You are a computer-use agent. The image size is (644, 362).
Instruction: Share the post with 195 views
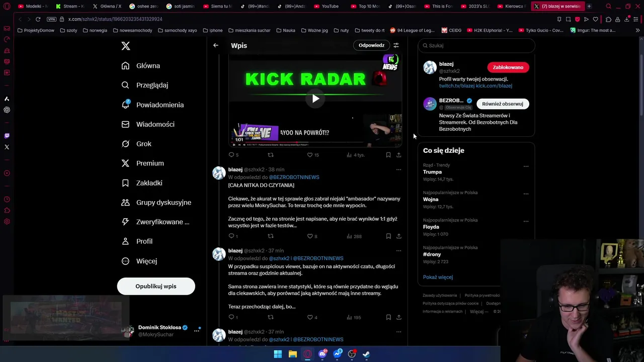point(398,317)
